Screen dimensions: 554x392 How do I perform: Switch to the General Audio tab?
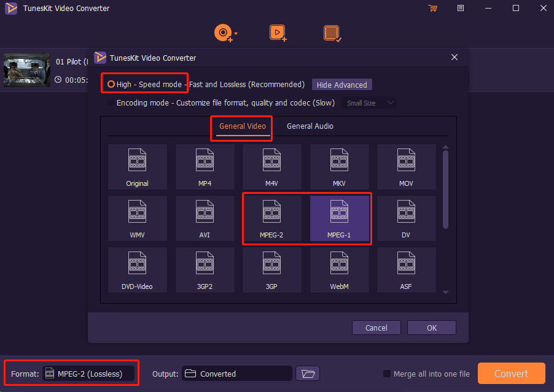coord(310,126)
